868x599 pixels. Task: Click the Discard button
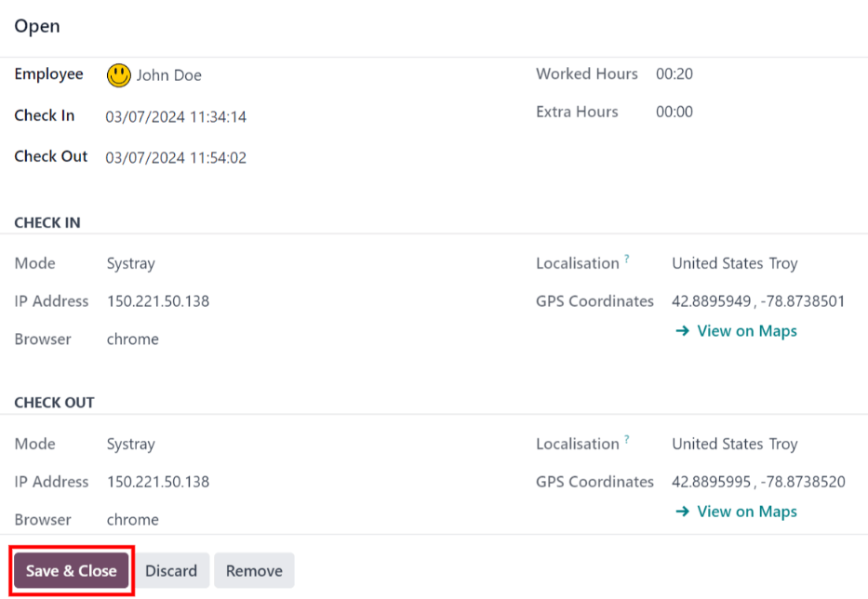pyautogui.click(x=171, y=570)
